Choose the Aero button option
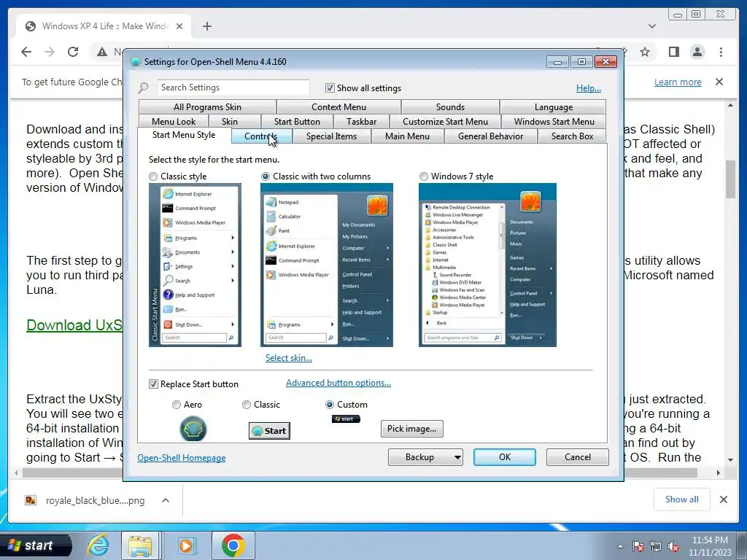 point(177,404)
